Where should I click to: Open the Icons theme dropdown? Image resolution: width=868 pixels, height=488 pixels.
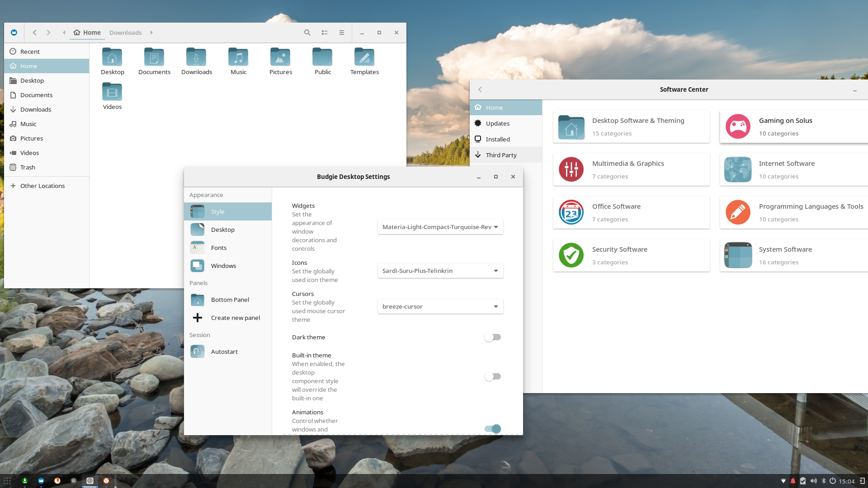pos(440,271)
